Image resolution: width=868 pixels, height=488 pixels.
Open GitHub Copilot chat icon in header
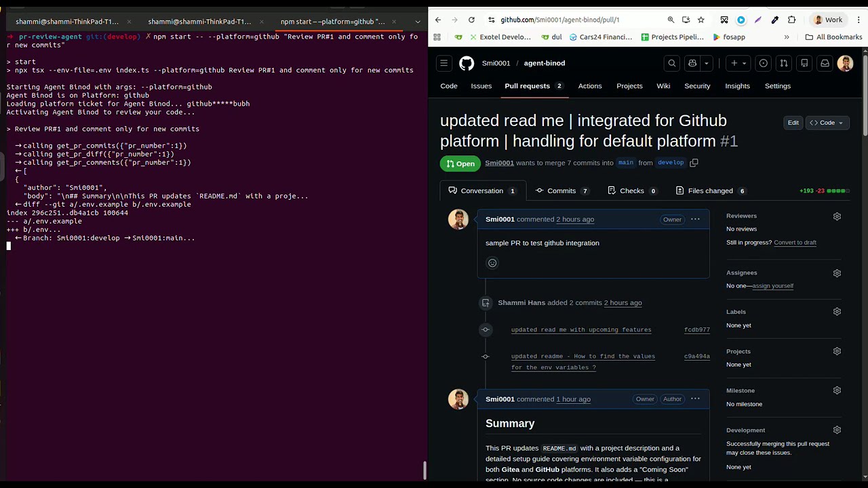(692, 63)
